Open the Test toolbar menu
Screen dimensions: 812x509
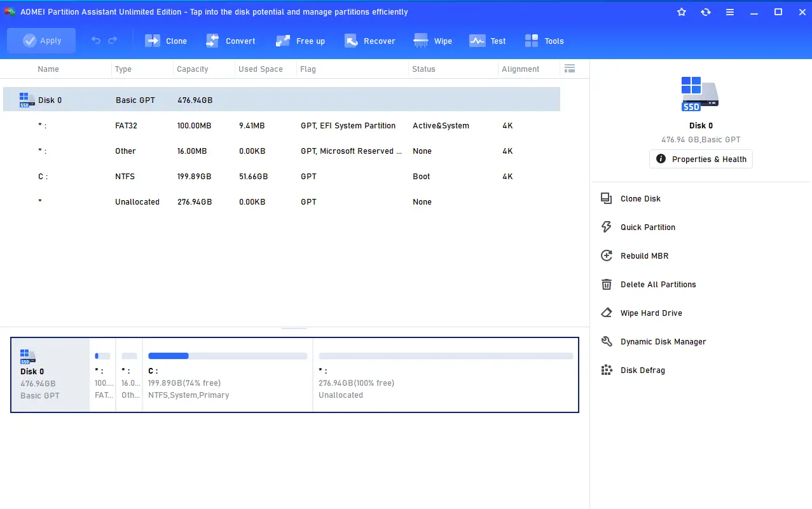point(487,41)
